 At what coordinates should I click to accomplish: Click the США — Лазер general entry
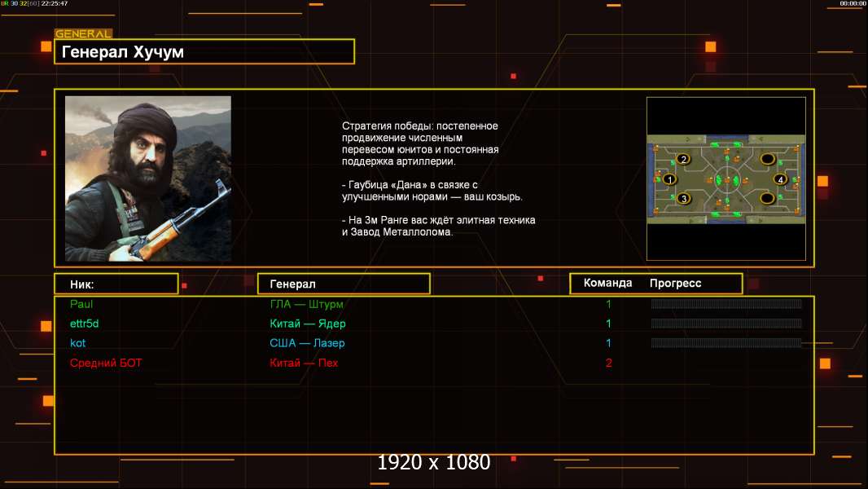307,343
